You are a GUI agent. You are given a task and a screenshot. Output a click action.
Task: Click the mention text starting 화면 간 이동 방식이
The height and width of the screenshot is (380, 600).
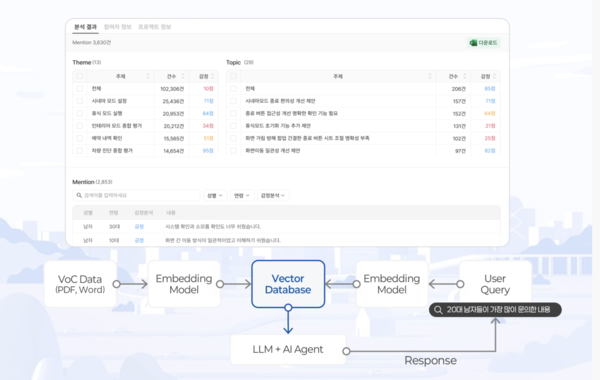pyautogui.click(x=223, y=240)
